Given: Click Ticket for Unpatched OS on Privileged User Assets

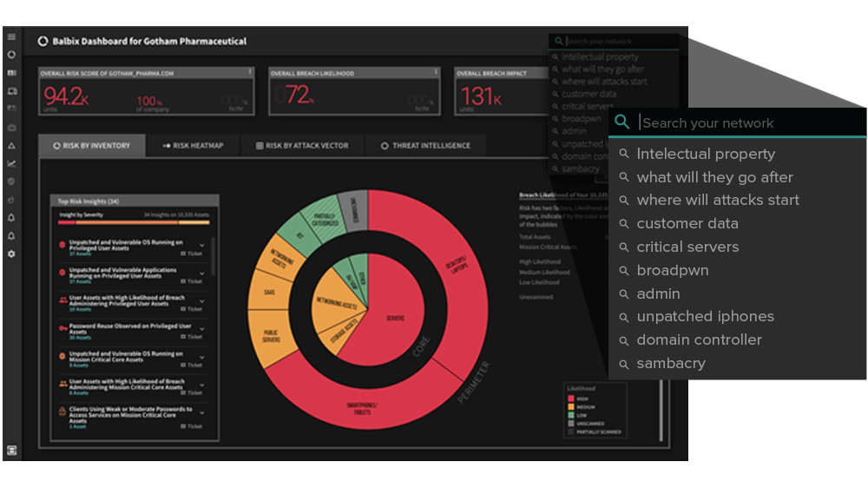Looking at the screenshot, I should (x=192, y=254).
